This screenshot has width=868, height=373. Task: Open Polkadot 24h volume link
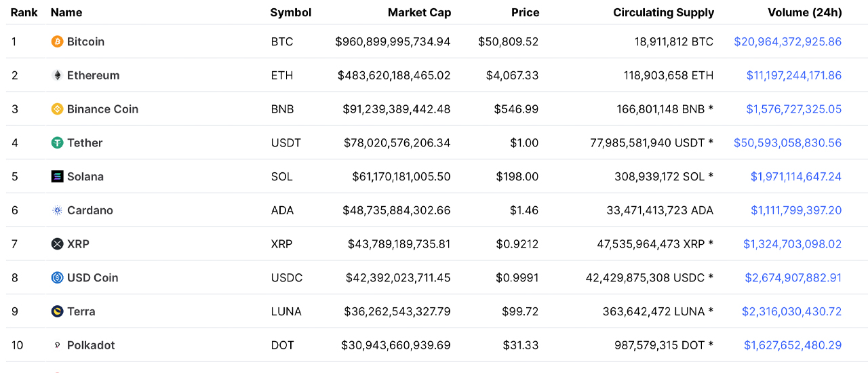[792, 345]
